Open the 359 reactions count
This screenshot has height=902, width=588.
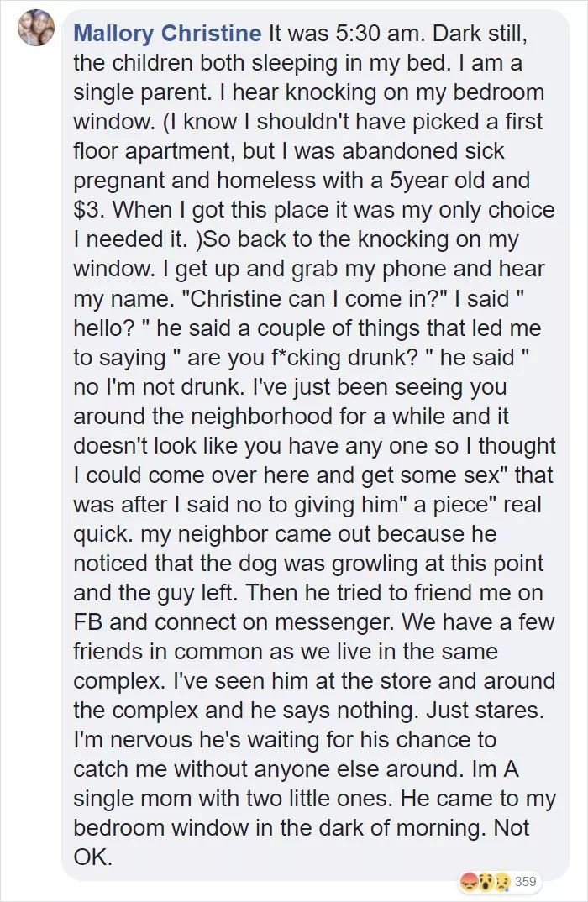[525, 881]
